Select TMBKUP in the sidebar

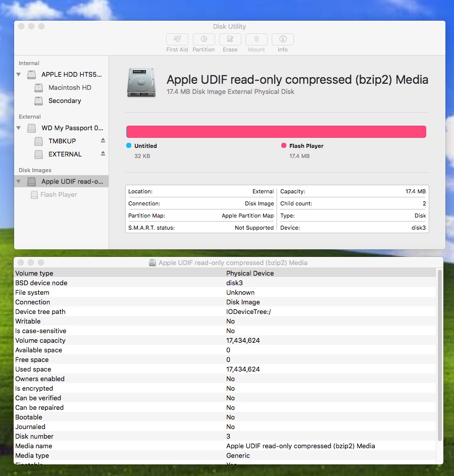pos(61,141)
